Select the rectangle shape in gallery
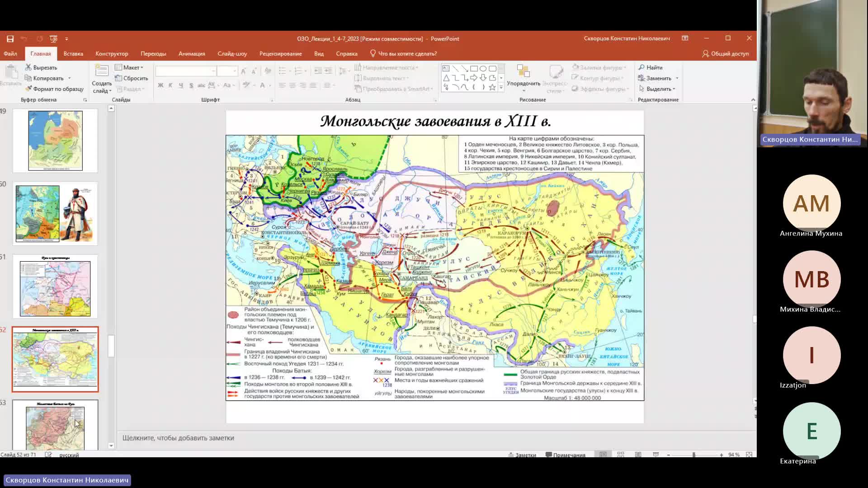 [474, 69]
